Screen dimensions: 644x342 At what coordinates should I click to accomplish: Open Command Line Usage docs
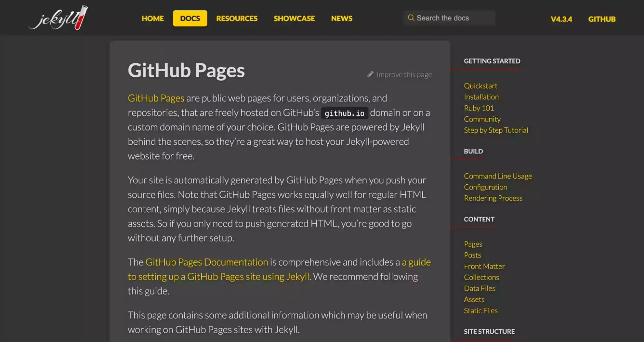click(498, 176)
